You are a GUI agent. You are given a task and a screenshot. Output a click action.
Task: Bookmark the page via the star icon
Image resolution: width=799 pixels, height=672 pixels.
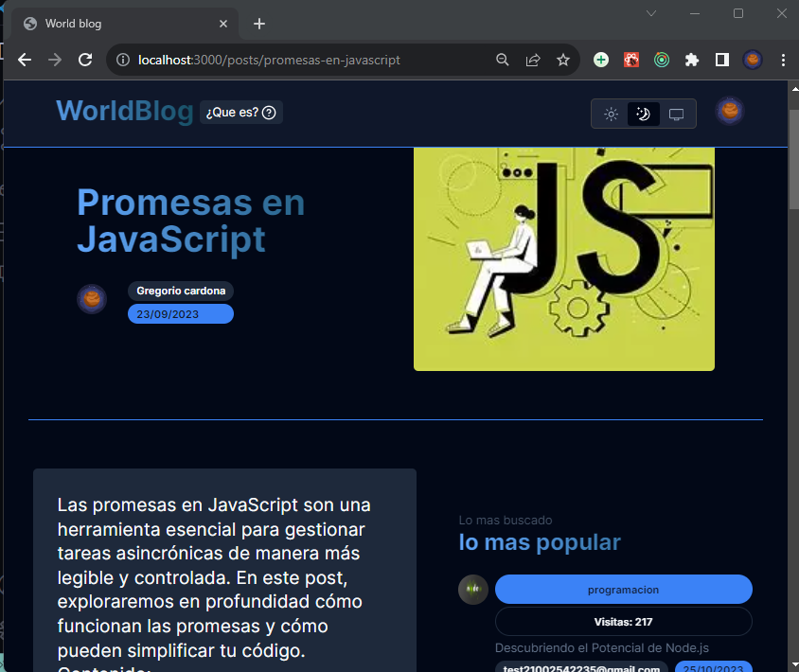(x=563, y=59)
